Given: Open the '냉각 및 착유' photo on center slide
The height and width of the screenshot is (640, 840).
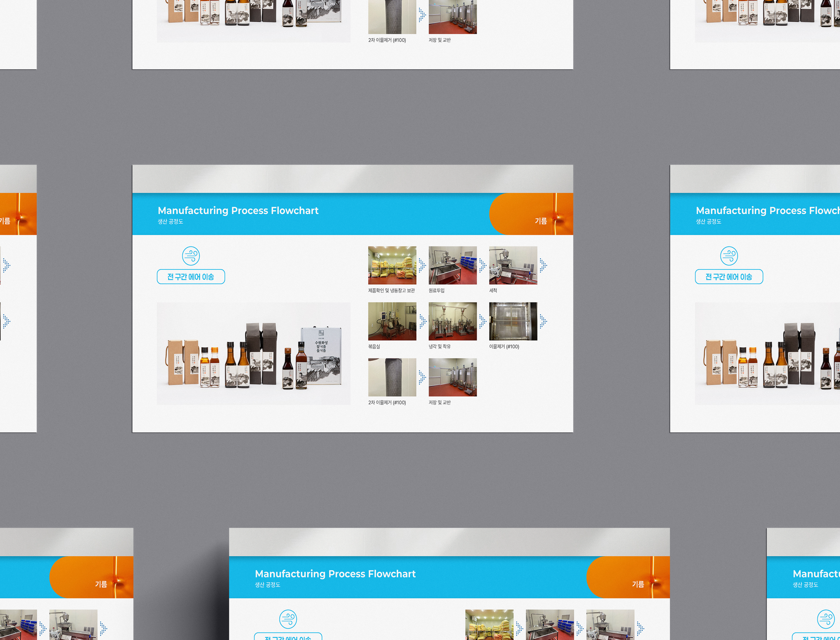Looking at the screenshot, I should [453, 321].
